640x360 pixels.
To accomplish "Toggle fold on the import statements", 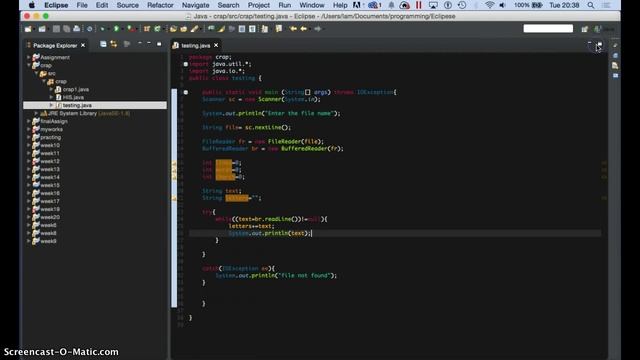I will click(185, 64).
